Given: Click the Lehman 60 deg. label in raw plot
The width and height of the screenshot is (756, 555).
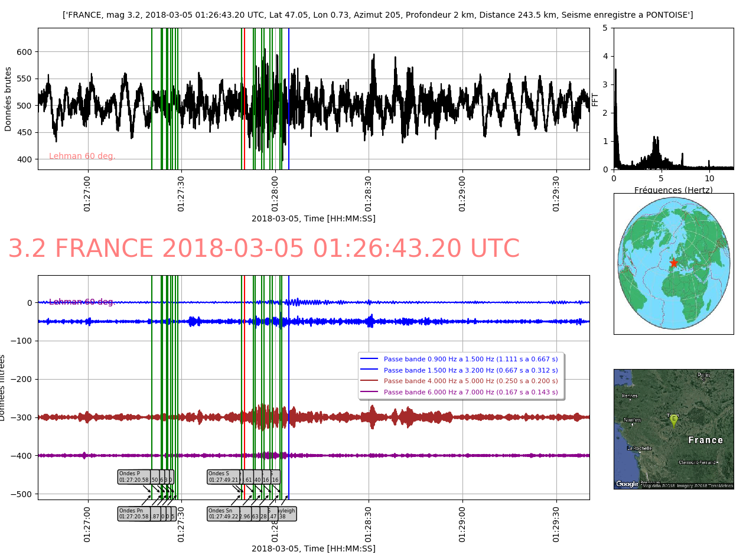Looking at the screenshot, I should click(82, 156).
